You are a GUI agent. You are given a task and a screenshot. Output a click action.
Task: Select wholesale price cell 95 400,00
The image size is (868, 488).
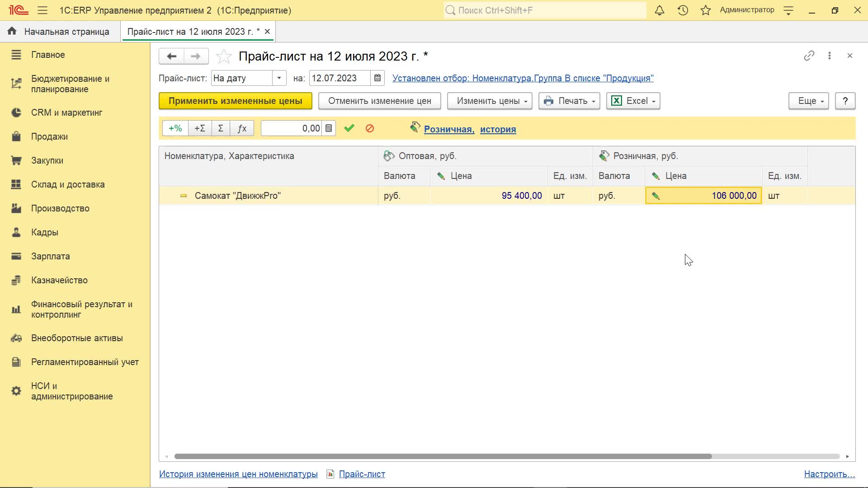click(x=489, y=196)
